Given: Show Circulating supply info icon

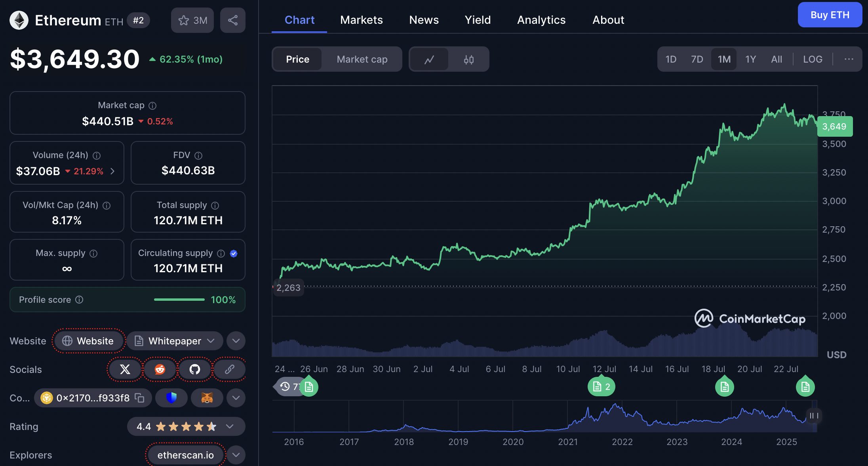Looking at the screenshot, I should [x=221, y=253].
